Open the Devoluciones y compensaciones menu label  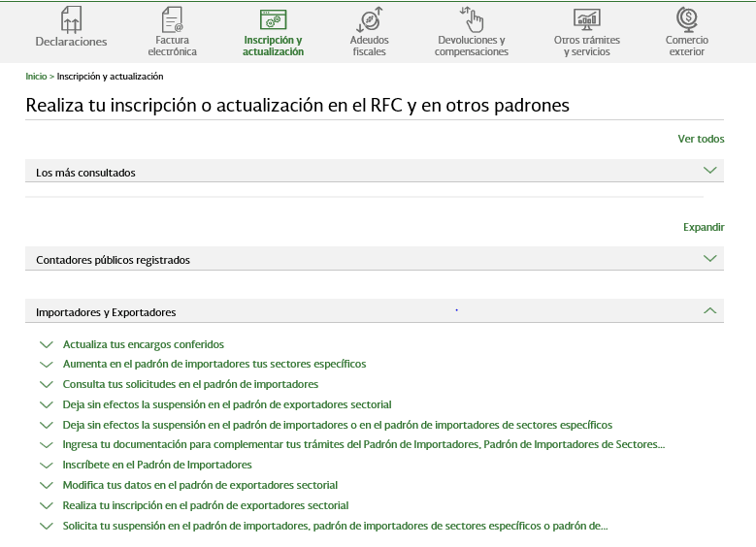(x=472, y=46)
